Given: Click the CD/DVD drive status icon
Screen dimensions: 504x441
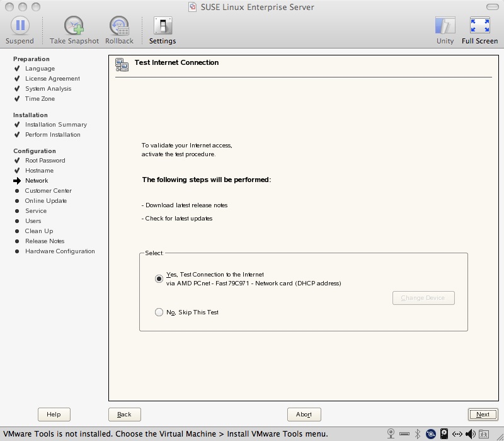Looking at the screenshot, I should pos(431,434).
